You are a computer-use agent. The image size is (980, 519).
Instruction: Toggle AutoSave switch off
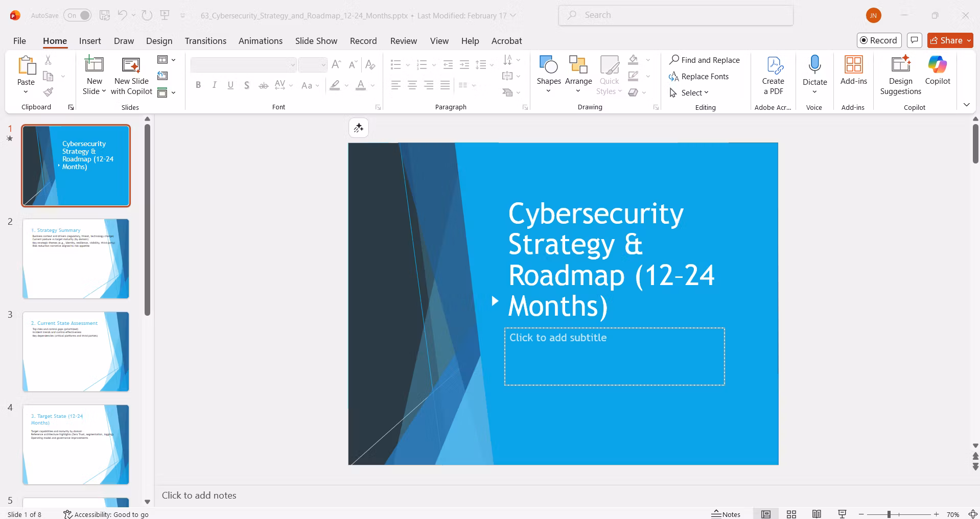pos(78,15)
